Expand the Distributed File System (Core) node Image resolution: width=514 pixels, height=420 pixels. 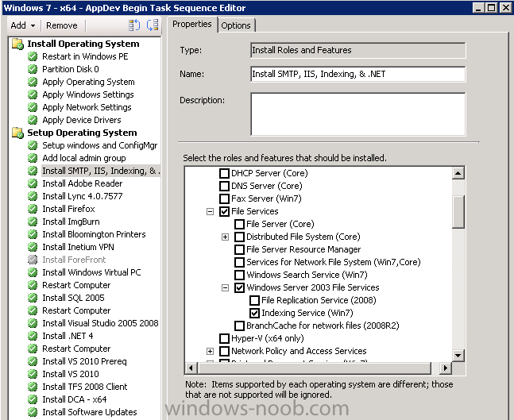point(225,237)
